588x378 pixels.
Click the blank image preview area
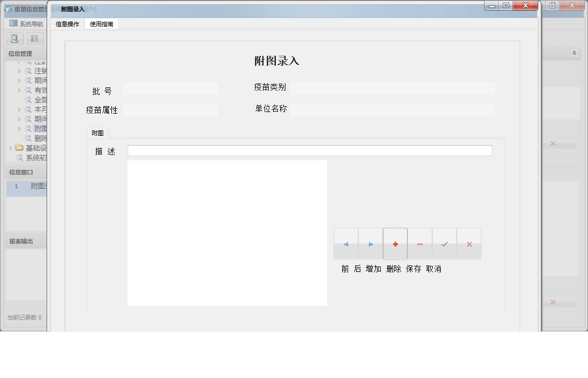[227, 233]
